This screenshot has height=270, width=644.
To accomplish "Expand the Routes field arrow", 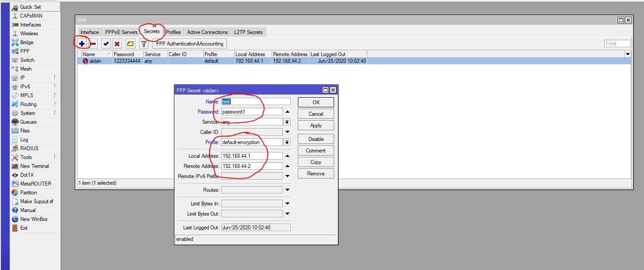I will click(287, 190).
